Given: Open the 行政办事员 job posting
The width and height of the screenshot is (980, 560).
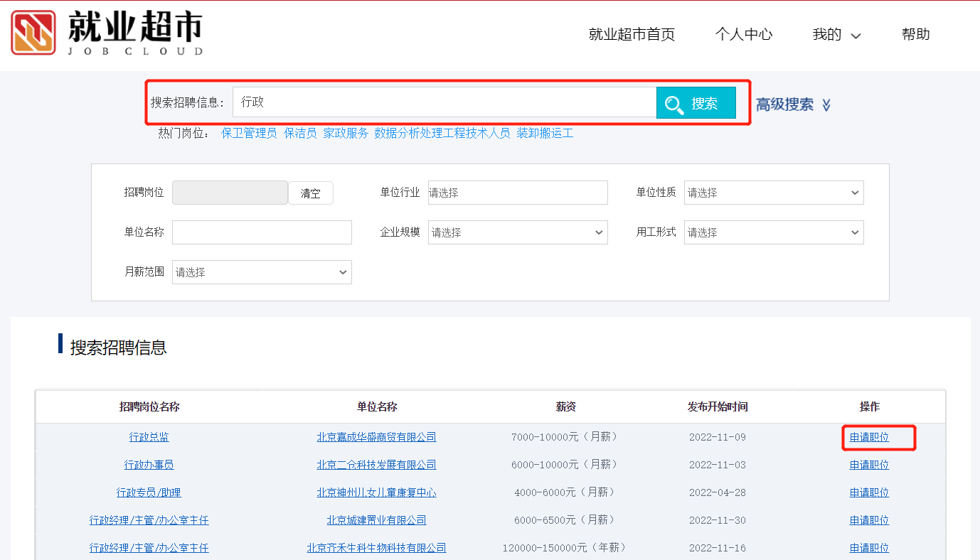Looking at the screenshot, I should click(x=148, y=464).
